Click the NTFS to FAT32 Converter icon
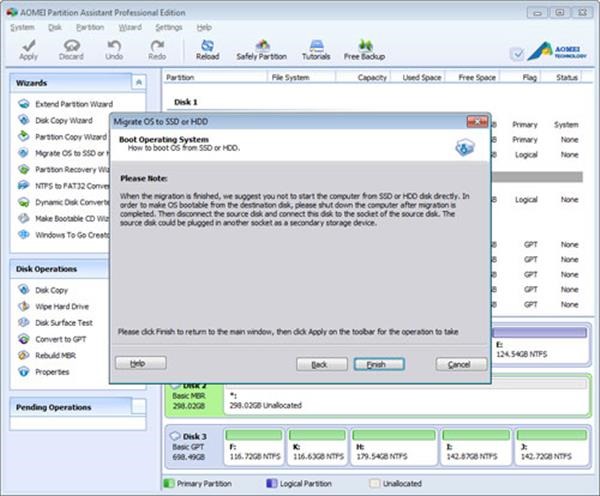This screenshot has height=496, width=600. pos(24,186)
